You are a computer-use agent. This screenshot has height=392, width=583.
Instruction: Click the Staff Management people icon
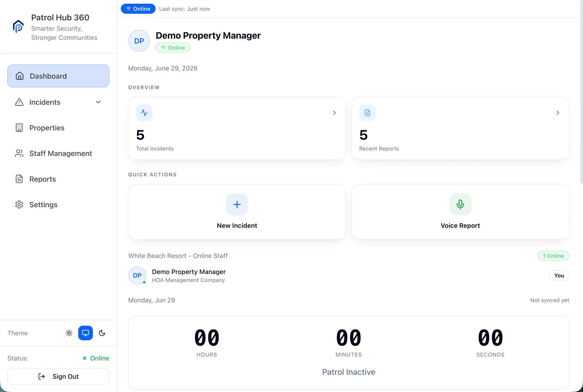[19, 153]
